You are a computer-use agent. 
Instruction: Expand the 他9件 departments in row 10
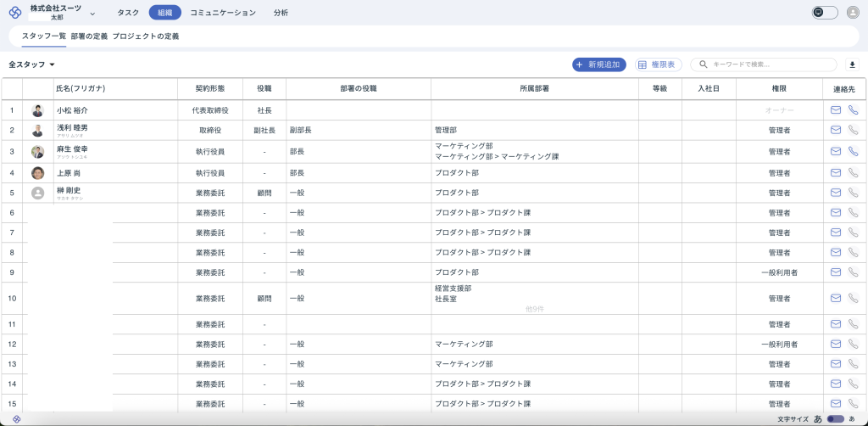pyautogui.click(x=534, y=309)
